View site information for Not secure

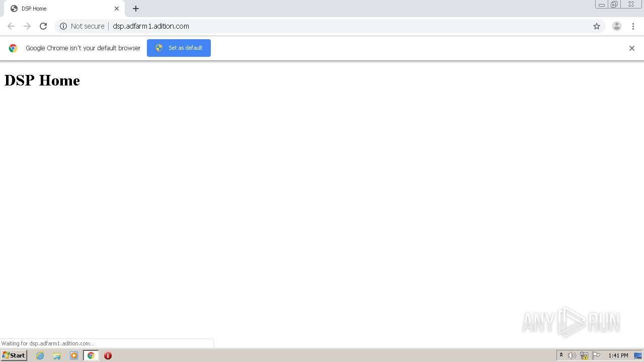(82, 26)
